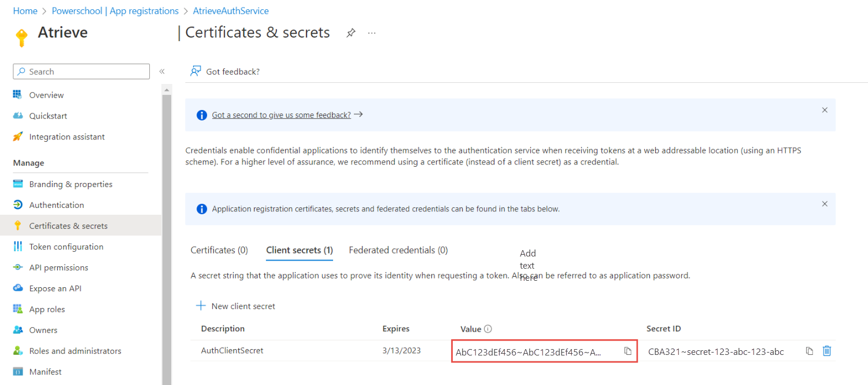Click the Got feedback icon
Screen dimensions: 868x385
point(195,71)
